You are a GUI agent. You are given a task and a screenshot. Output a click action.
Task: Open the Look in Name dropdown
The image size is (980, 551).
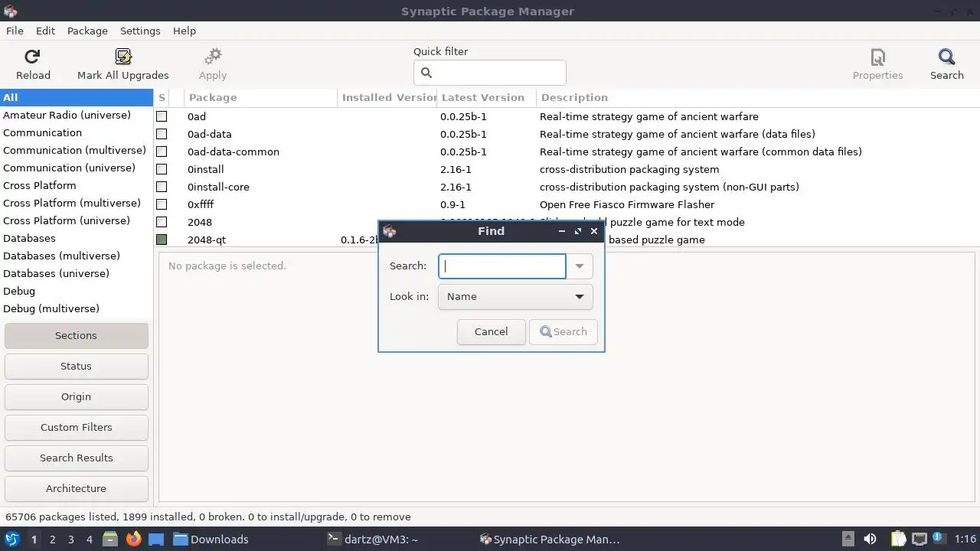[x=515, y=297]
